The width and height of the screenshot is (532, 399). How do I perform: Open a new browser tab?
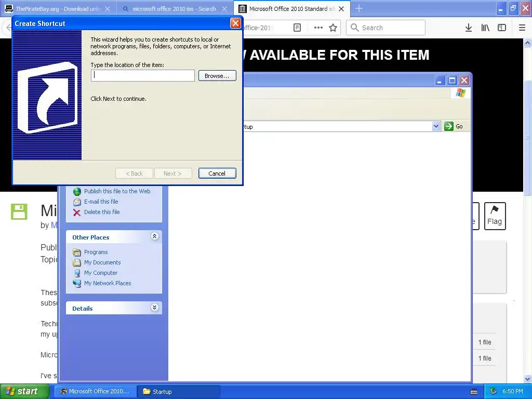pyautogui.click(x=359, y=8)
